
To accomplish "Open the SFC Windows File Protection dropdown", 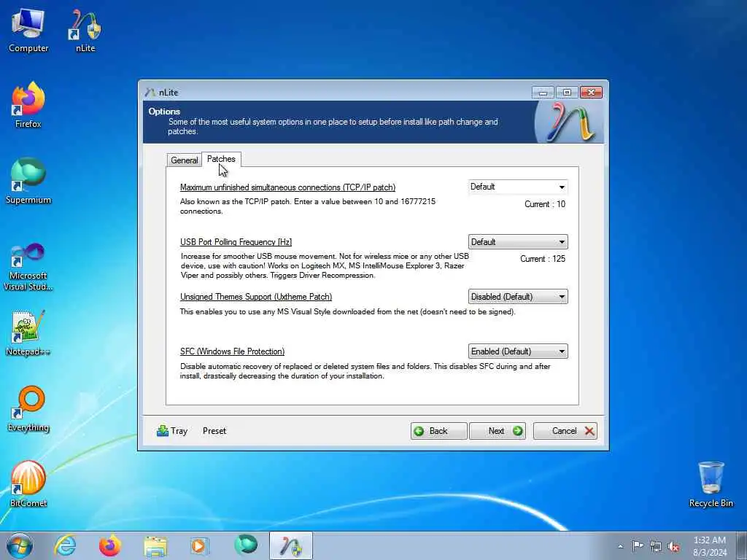I will [x=518, y=351].
